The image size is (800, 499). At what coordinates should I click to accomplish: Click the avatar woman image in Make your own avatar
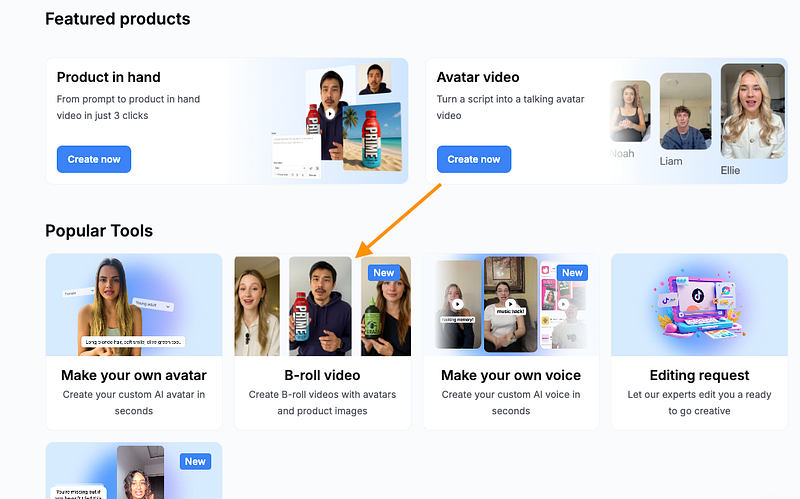click(110, 306)
